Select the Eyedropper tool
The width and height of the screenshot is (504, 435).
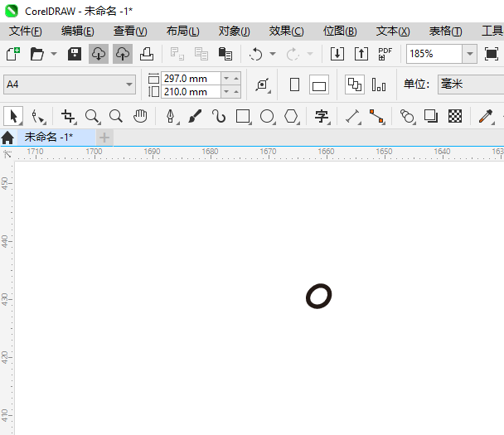pyautogui.click(x=486, y=116)
